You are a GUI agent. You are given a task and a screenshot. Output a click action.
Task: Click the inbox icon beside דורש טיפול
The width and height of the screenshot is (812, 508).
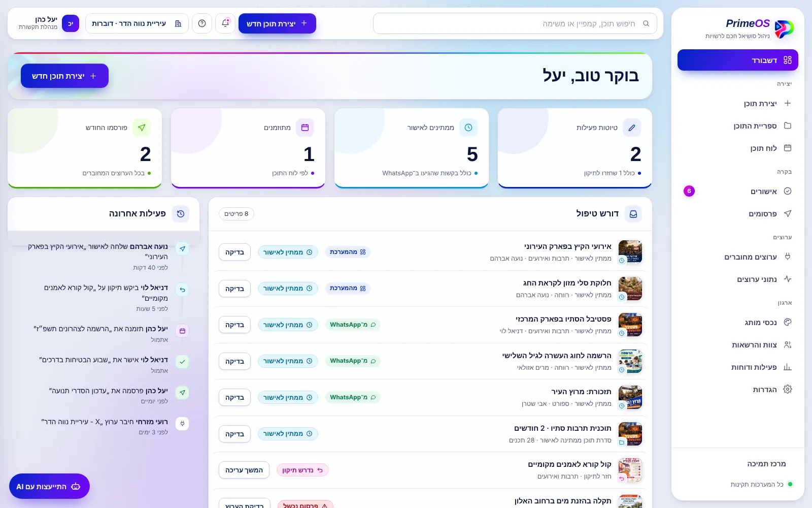(x=633, y=214)
